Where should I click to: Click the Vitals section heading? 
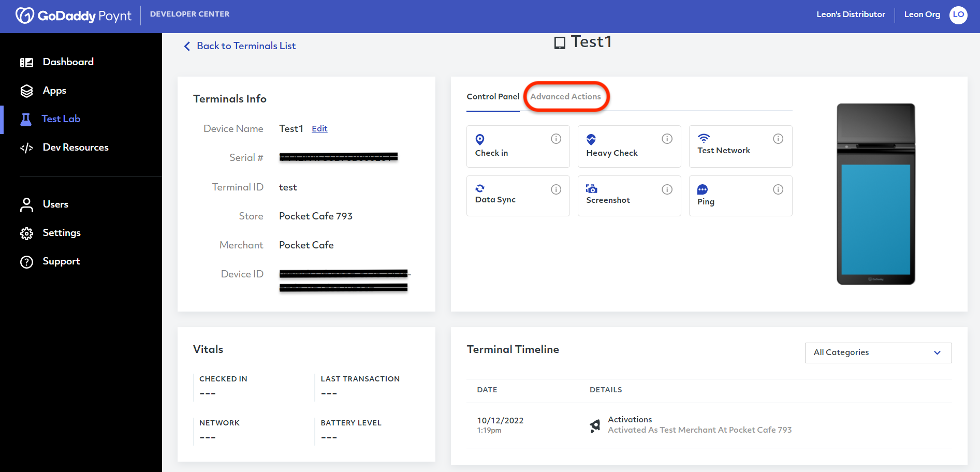[208, 349]
